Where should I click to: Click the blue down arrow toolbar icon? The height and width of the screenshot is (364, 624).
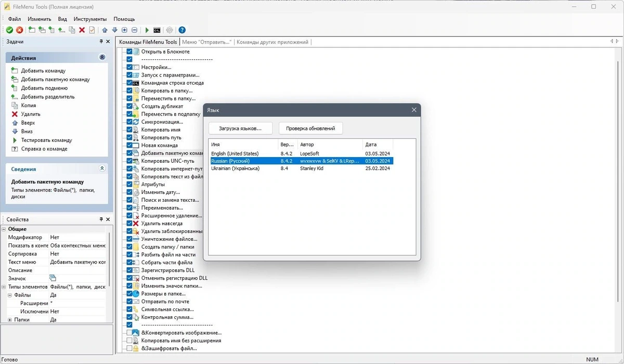click(114, 30)
